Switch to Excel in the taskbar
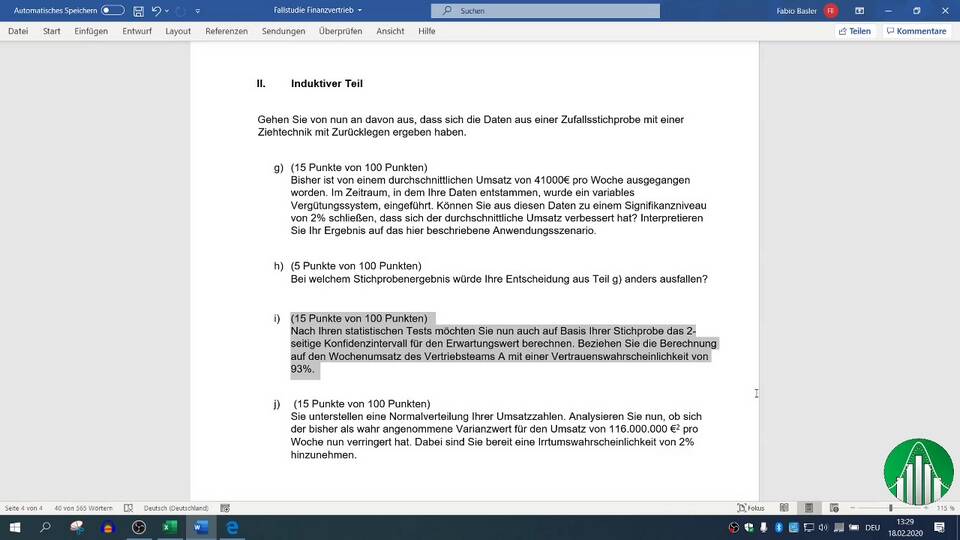 pos(170,527)
